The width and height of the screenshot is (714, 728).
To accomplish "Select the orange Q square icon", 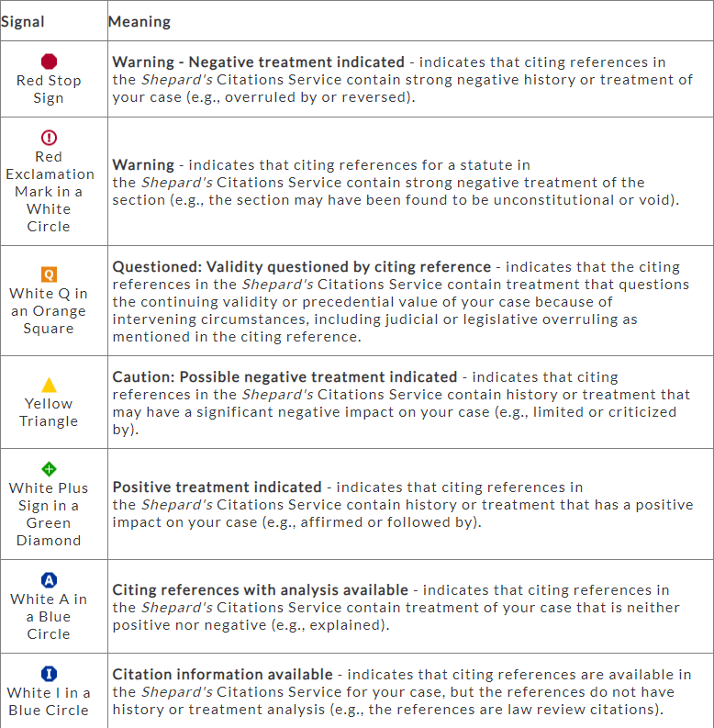I will [49, 274].
